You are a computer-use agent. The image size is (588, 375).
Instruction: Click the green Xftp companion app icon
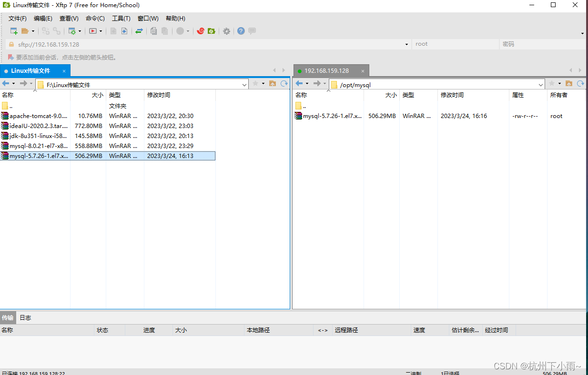(x=211, y=31)
